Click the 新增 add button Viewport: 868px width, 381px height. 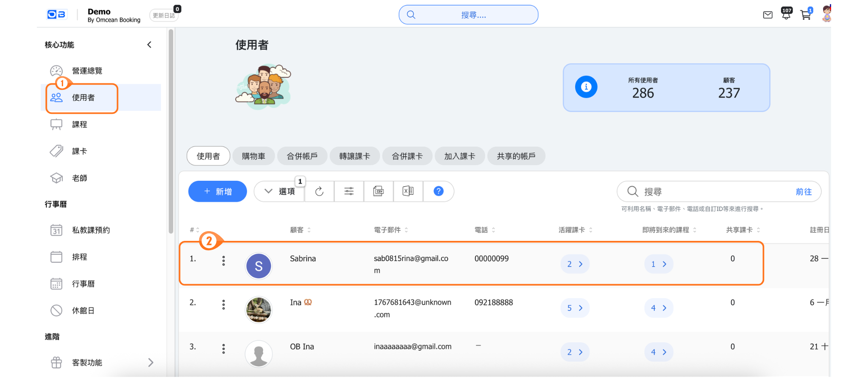[217, 191]
